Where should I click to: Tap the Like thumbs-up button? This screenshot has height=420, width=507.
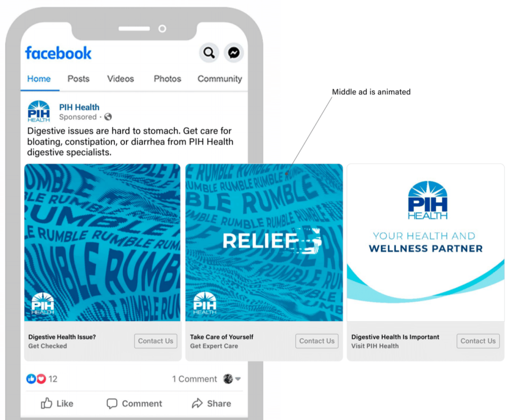(57, 404)
